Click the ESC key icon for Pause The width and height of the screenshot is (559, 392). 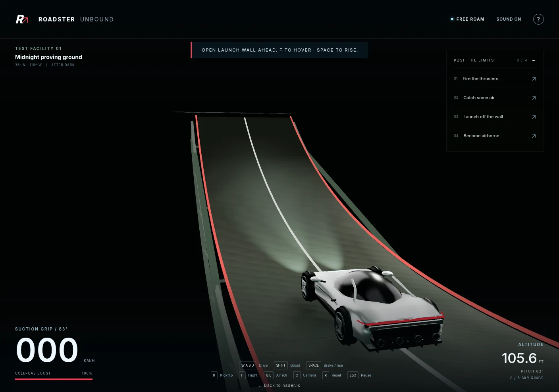click(353, 375)
